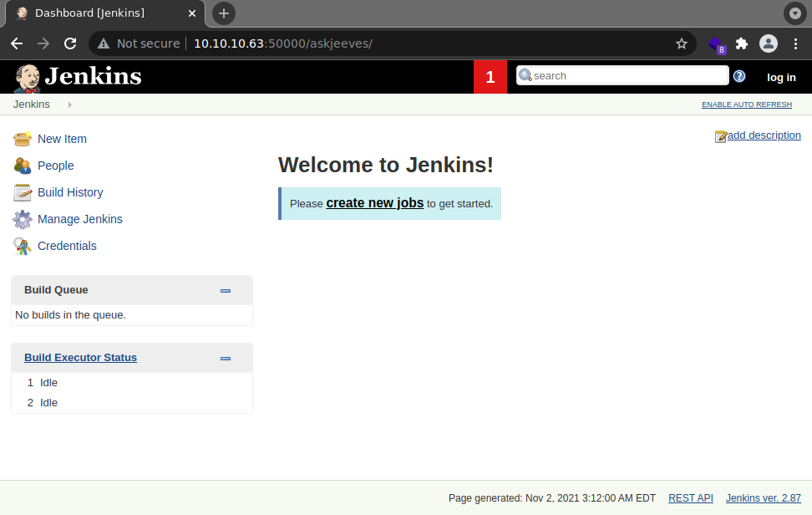Click the People icon in sidebar
The width and height of the screenshot is (812, 515).
23,166
